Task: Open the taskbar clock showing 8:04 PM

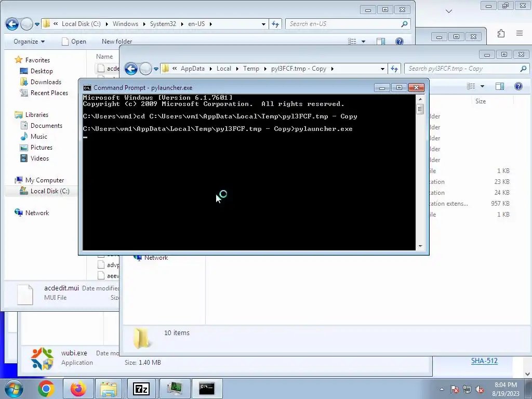Action: tap(506, 389)
